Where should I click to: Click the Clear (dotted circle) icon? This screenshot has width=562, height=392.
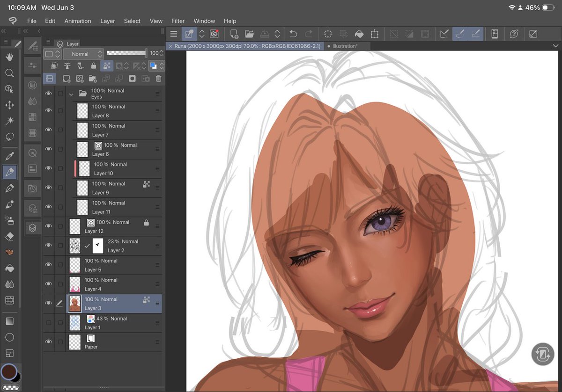click(x=328, y=34)
